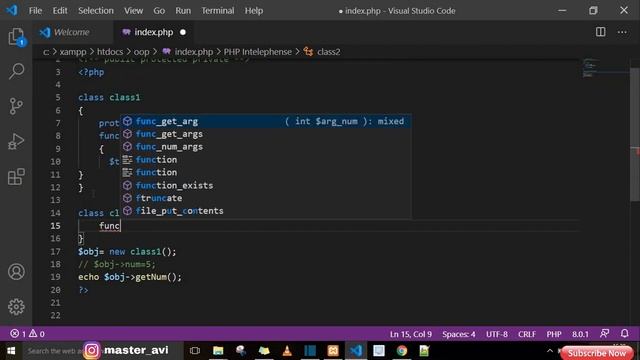Split the editor to the right
640x360 pixels.
pyautogui.click(x=600, y=32)
